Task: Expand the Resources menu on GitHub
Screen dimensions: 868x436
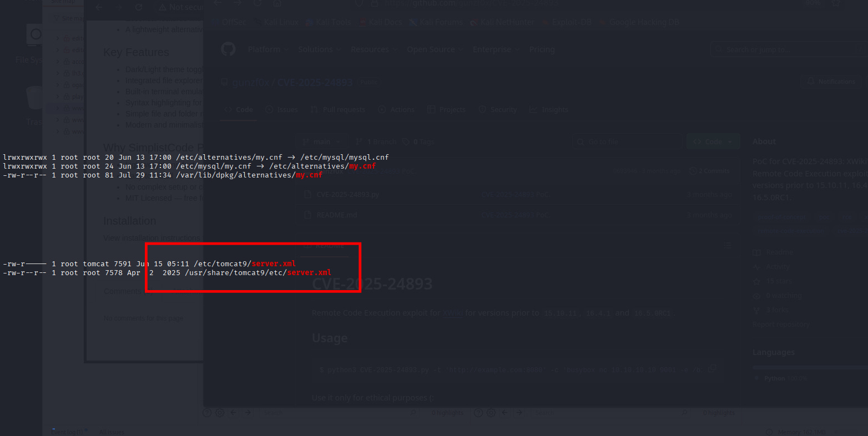Action: click(x=374, y=49)
